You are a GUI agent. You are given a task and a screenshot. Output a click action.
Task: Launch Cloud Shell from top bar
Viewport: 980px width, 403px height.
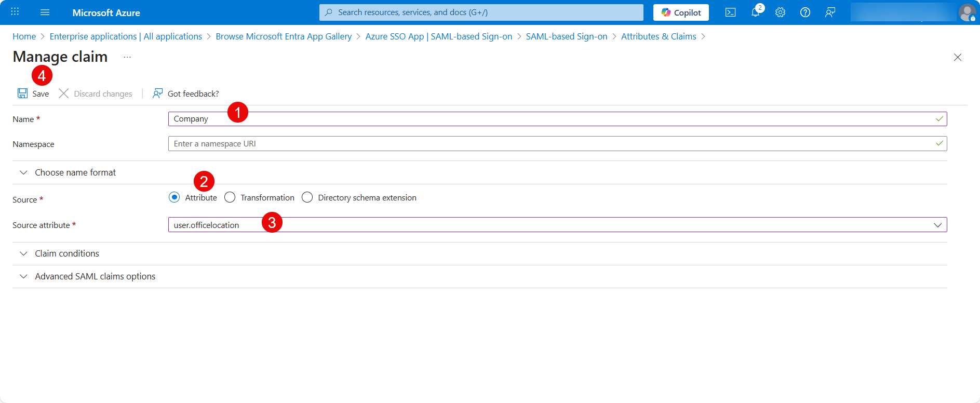(730, 12)
